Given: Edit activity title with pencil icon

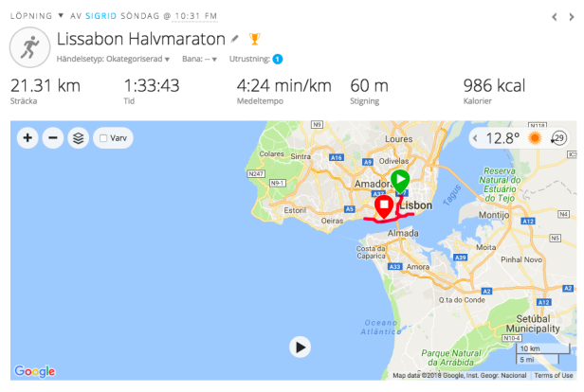Looking at the screenshot, I should 235,39.
